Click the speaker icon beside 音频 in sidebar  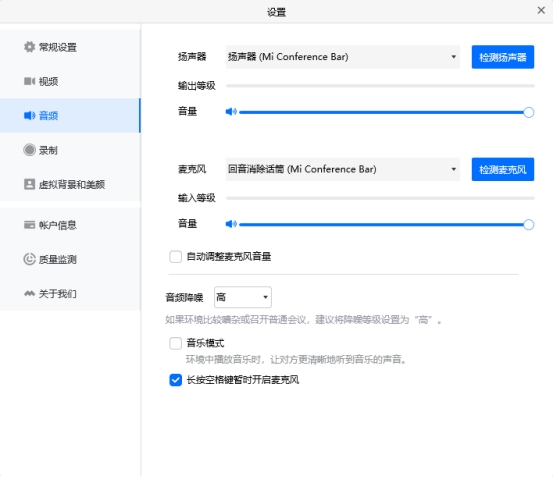click(29, 116)
